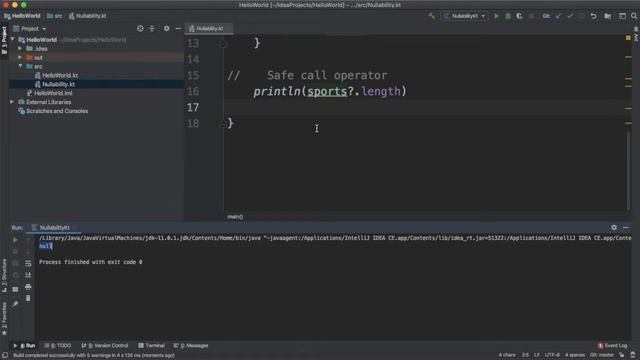
Task: Expand the out folder
Action: pyautogui.click(x=20, y=58)
